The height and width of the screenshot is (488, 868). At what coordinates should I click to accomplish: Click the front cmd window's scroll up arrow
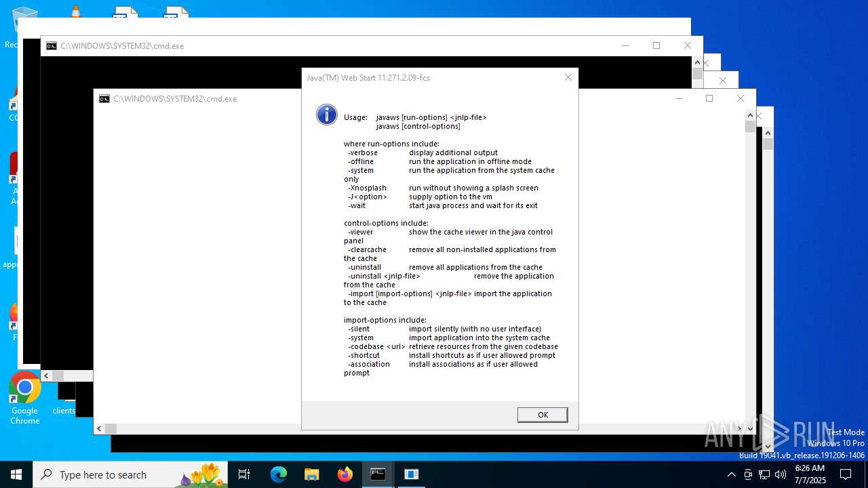coord(750,115)
